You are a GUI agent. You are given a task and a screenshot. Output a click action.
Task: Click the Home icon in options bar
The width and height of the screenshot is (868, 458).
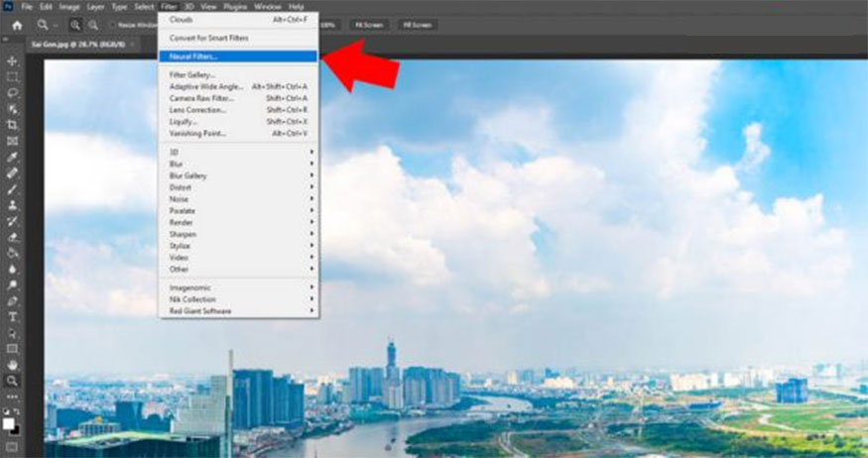pyautogui.click(x=17, y=25)
